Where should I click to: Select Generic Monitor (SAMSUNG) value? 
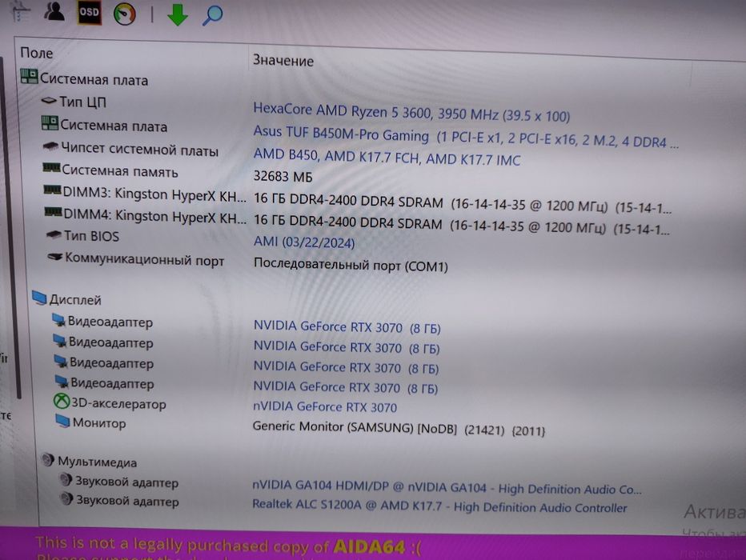(x=399, y=428)
